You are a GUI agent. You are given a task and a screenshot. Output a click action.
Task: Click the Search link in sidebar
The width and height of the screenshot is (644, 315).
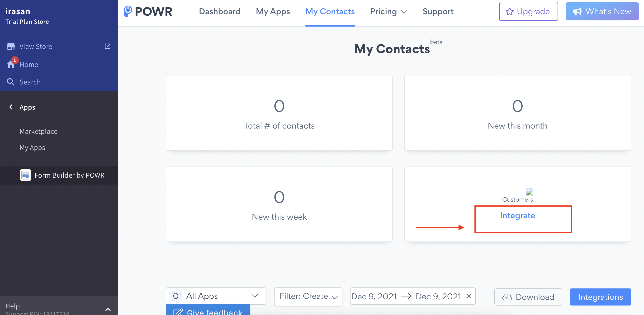(30, 82)
